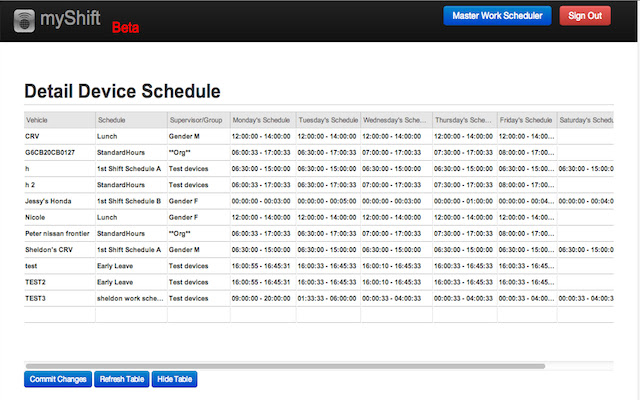
Task: Click 1st Shift Schedule A in Sheldon's CRV row
Action: click(x=131, y=250)
